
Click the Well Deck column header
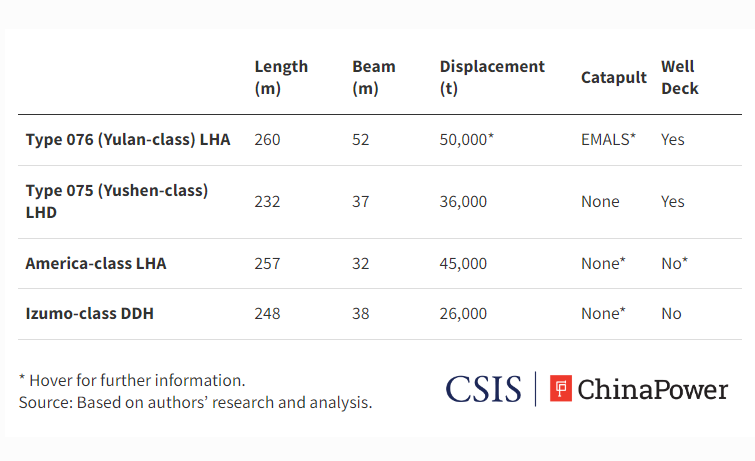pyautogui.click(x=679, y=77)
